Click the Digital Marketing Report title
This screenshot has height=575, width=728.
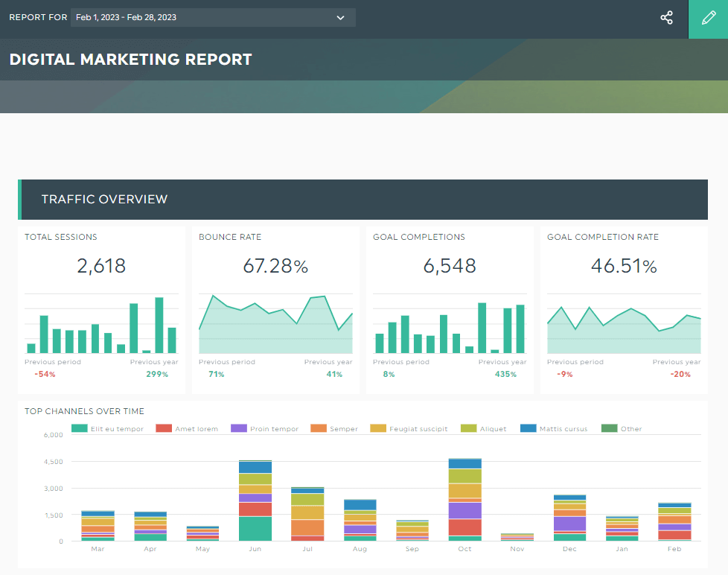[131, 60]
